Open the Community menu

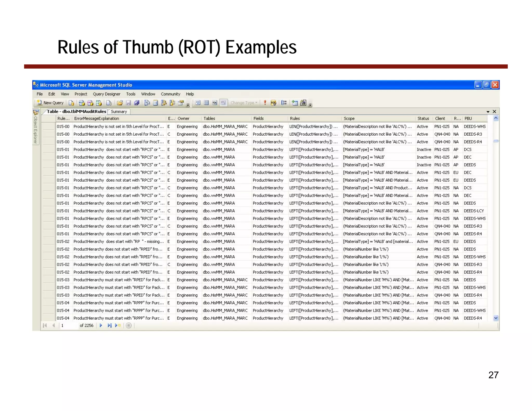click(x=170, y=94)
